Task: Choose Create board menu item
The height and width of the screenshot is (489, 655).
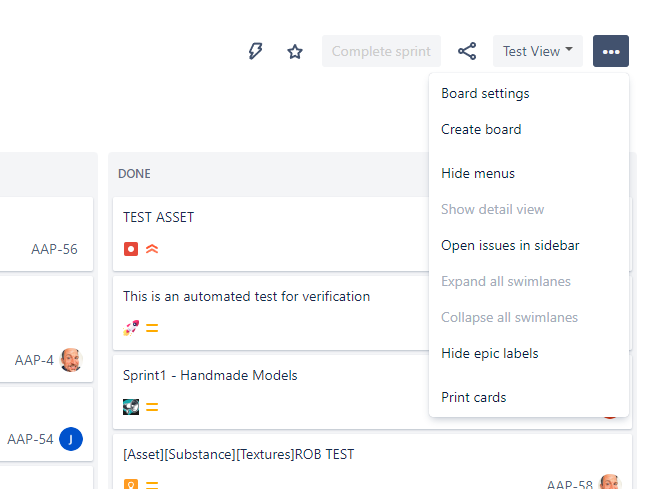Action: click(x=528, y=129)
